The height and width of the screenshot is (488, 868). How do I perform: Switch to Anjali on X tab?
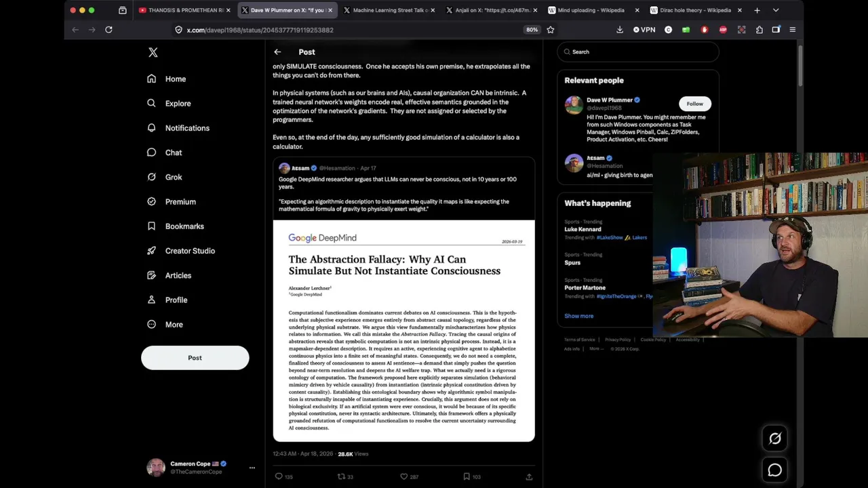coord(492,10)
